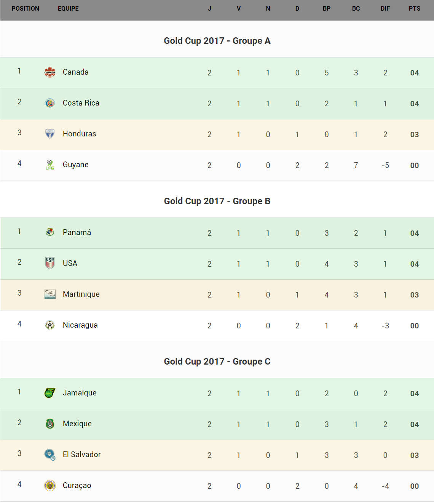Click the USA shield badge
The width and height of the screenshot is (434, 504).
tap(50, 263)
